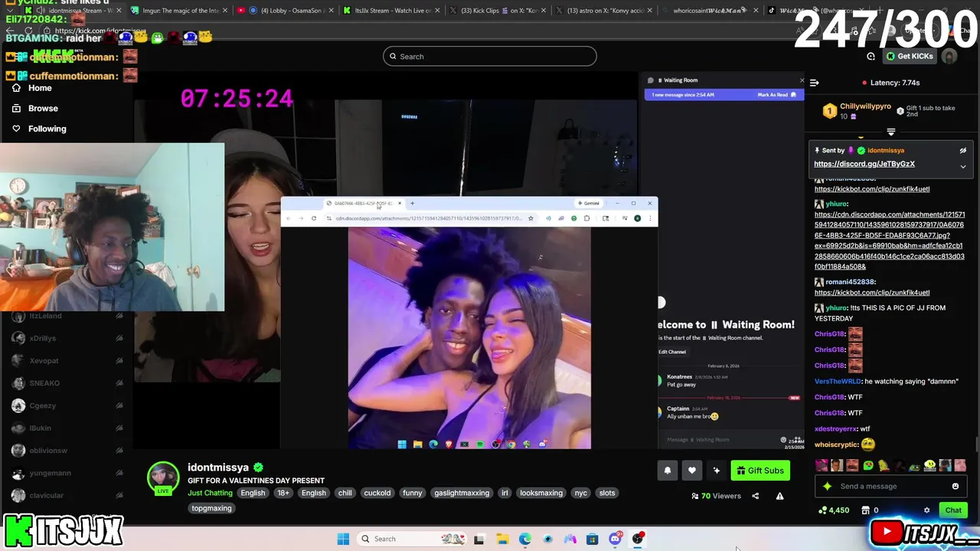Click the 70 Viewers count

tap(716, 496)
